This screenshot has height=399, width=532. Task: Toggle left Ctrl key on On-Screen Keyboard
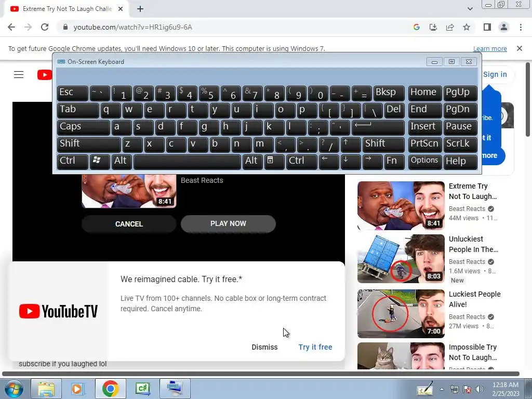(x=73, y=162)
